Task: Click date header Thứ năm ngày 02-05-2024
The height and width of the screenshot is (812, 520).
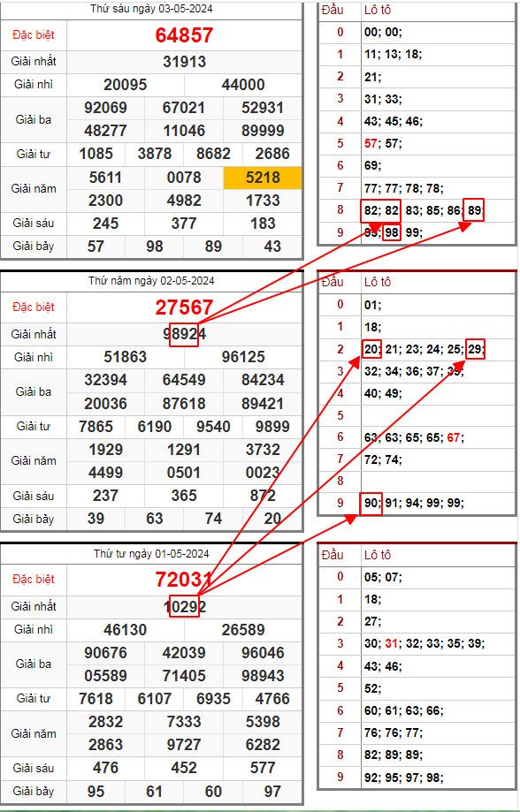Action: [151, 281]
